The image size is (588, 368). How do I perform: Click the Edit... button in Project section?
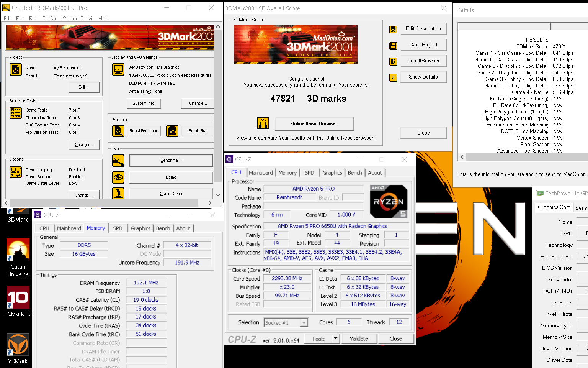pos(84,87)
